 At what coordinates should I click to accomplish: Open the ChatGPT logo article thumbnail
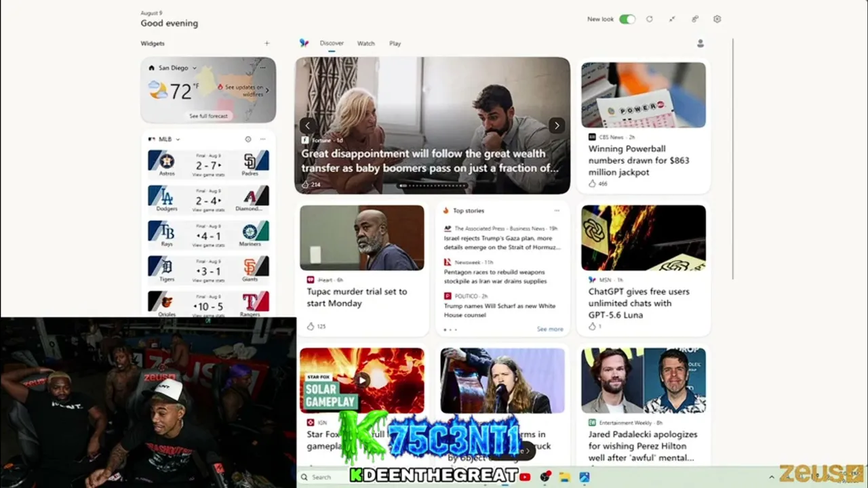[643, 238]
